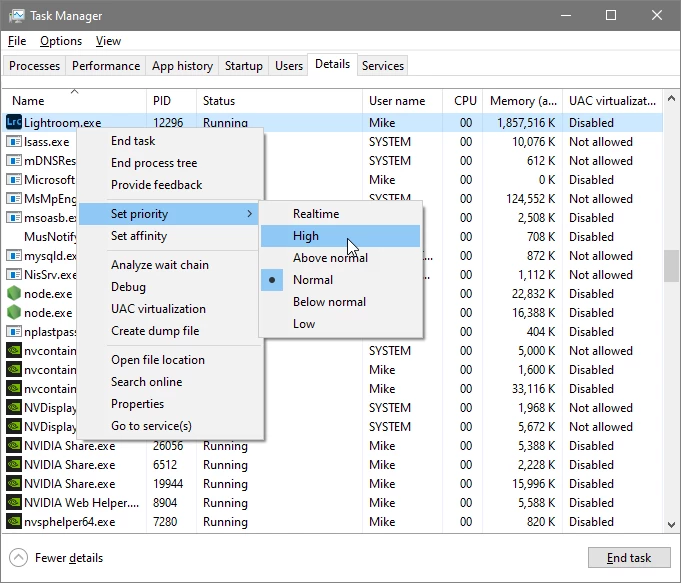Choose Above normal priority

click(x=340, y=258)
